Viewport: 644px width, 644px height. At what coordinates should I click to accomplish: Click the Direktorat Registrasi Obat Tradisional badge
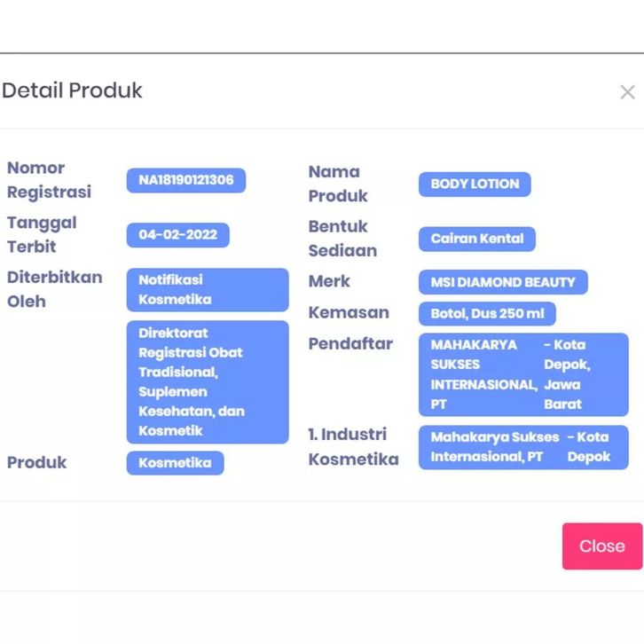[208, 381]
